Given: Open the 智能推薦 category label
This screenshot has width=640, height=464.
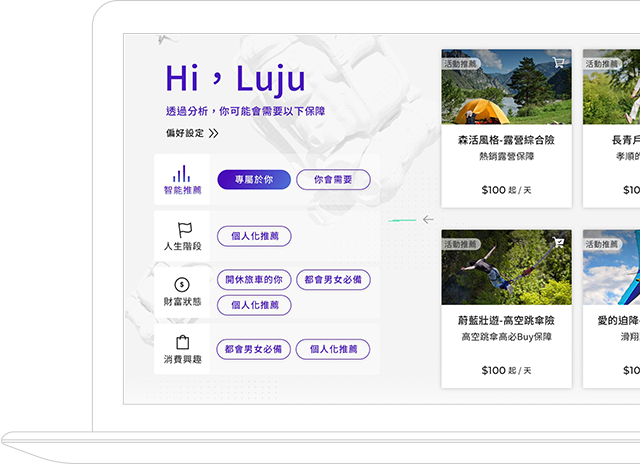Looking at the screenshot, I should (182, 190).
